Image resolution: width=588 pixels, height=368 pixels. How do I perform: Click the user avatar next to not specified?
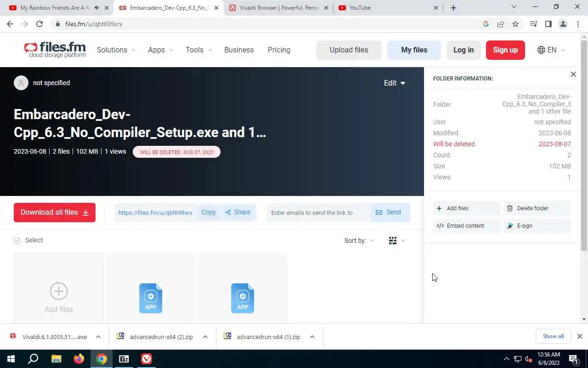[x=21, y=83]
